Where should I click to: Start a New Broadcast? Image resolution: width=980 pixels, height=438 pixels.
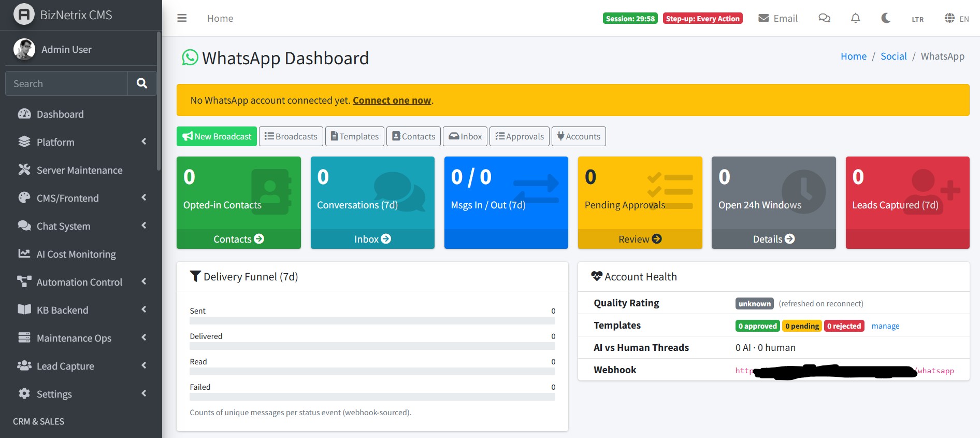tap(217, 136)
